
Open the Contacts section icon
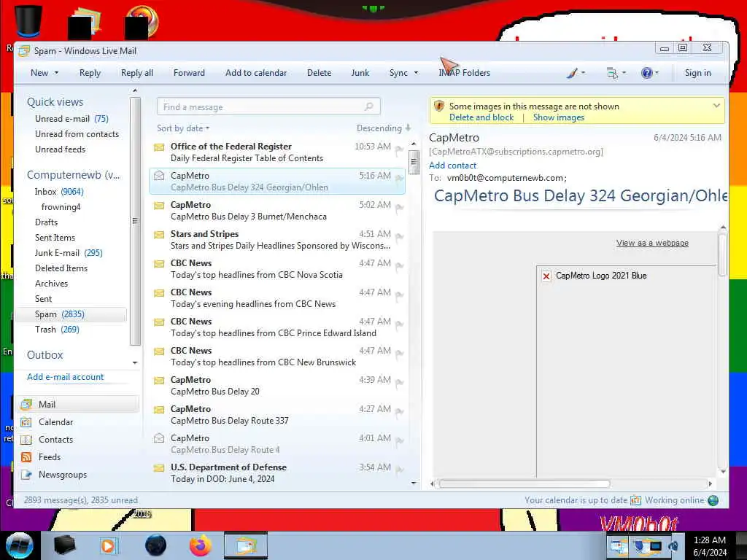(x=27, y=440)
